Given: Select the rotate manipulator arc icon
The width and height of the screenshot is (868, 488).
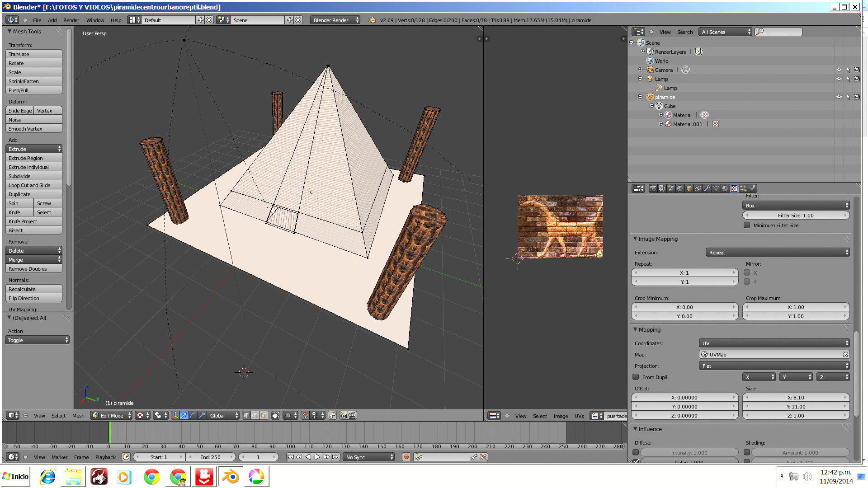Looking at the screenshot, I should coord(193,416).
